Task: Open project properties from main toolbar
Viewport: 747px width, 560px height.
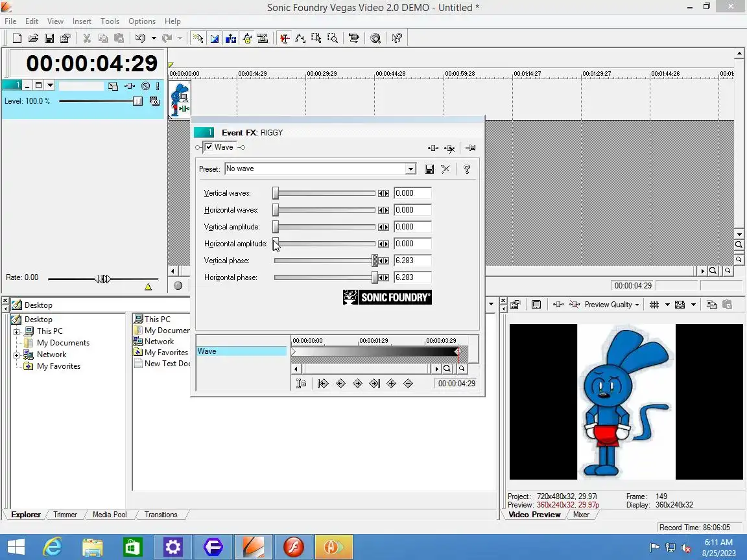Action: pyautogui.click(x=65, y=38)
